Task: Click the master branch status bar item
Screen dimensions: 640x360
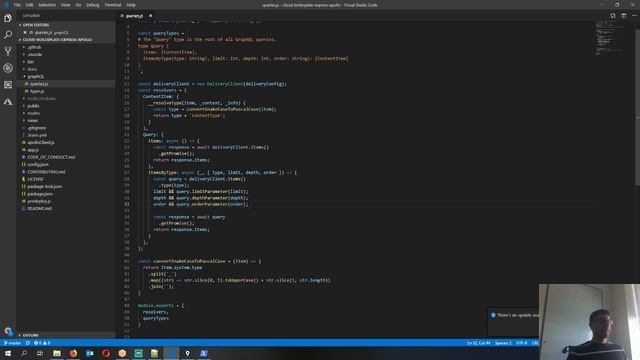Action: click(12, 343)
